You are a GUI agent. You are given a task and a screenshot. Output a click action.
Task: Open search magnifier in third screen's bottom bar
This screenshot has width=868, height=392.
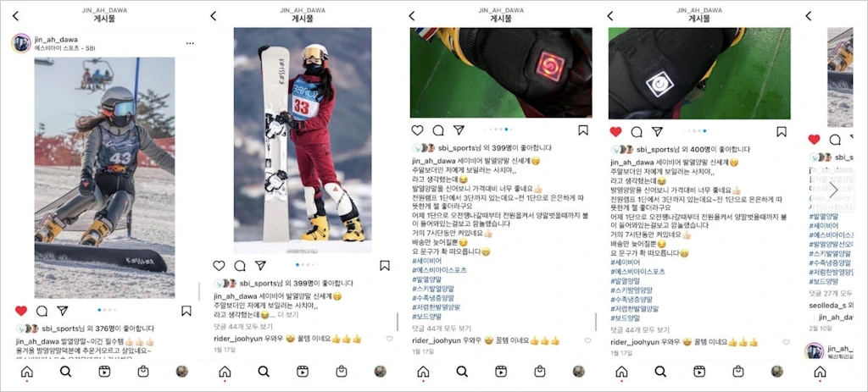click(x=462, y=372)
